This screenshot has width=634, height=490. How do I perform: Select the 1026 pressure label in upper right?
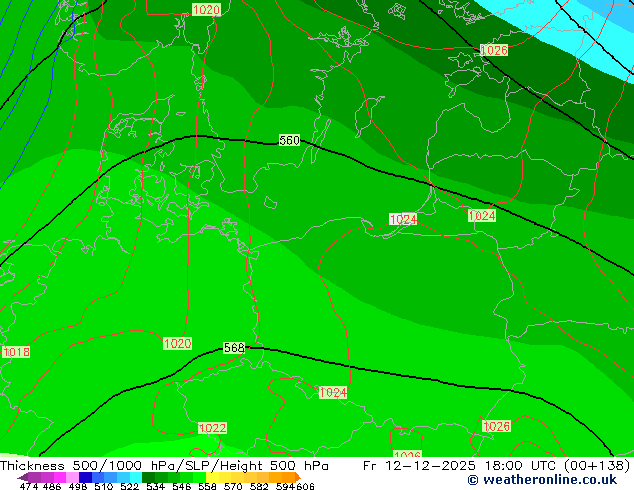click(x=494, y=50)
